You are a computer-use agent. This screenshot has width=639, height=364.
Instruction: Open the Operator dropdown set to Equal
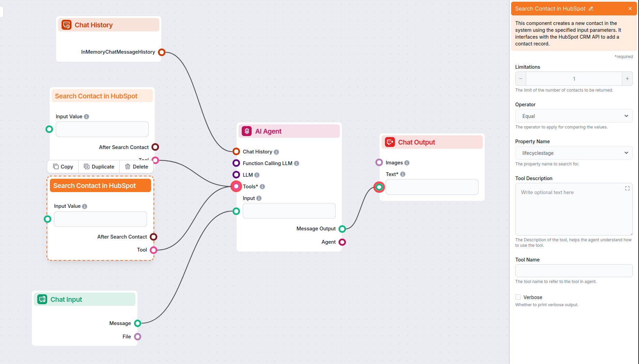click(x=574, y=116)
